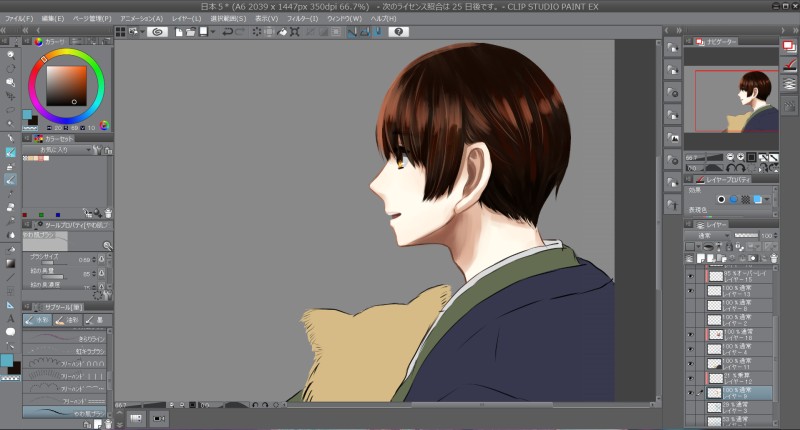Open CLIP STUDIO via the spiral icon
The image size is (800, 430).
coord(158,32)
